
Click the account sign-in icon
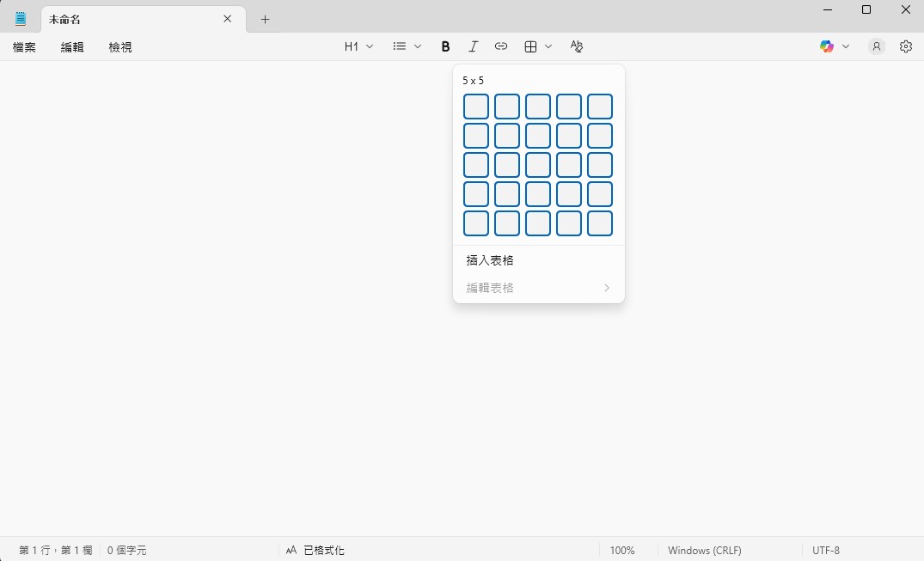click(x=876, y=46)
